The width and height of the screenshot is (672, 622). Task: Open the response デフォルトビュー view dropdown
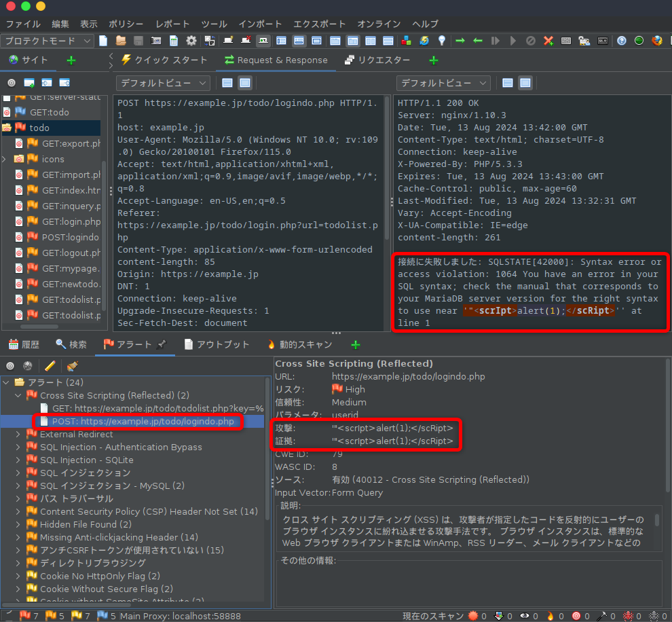point(443,83)
